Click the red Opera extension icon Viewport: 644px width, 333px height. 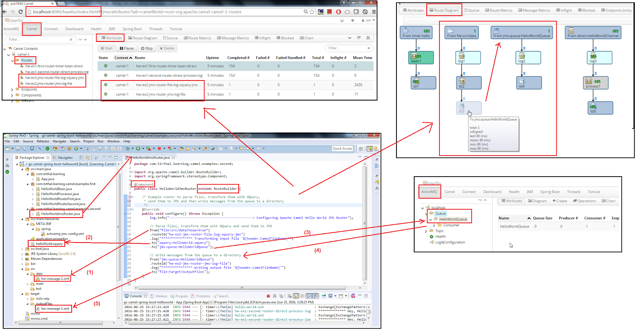[339, 12]
